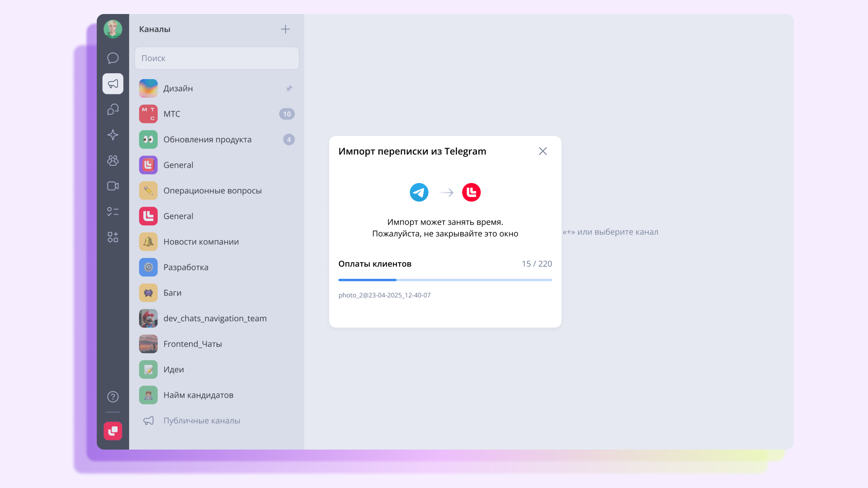Click the user avatar at top
Viewport: 868px width, 488px height.
[x=113, y=29]
